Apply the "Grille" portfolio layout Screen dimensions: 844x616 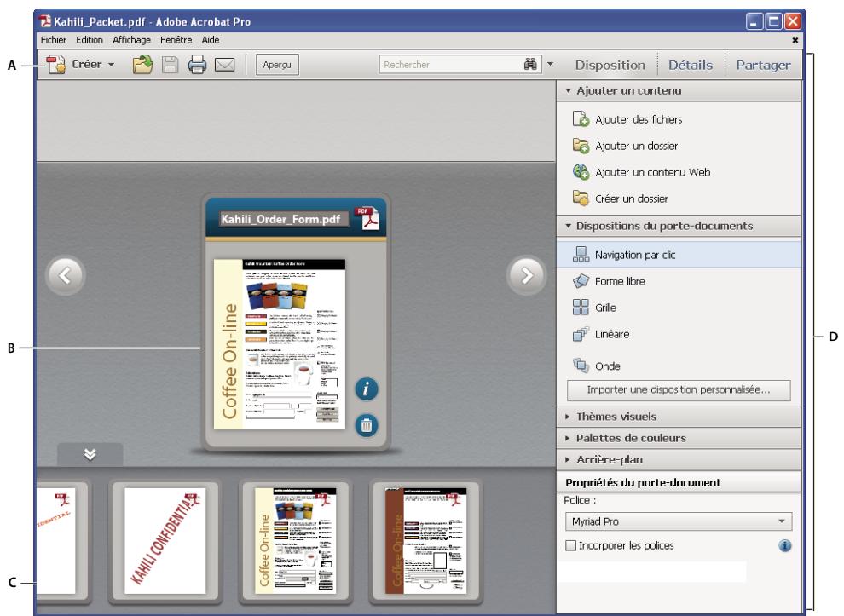[x=608, y=306]
